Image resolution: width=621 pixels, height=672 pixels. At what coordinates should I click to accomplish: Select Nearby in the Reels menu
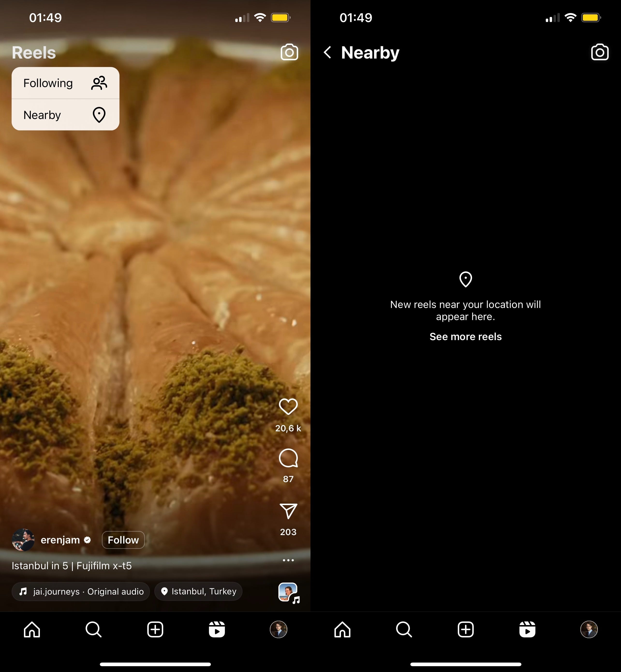click(66, 115)
